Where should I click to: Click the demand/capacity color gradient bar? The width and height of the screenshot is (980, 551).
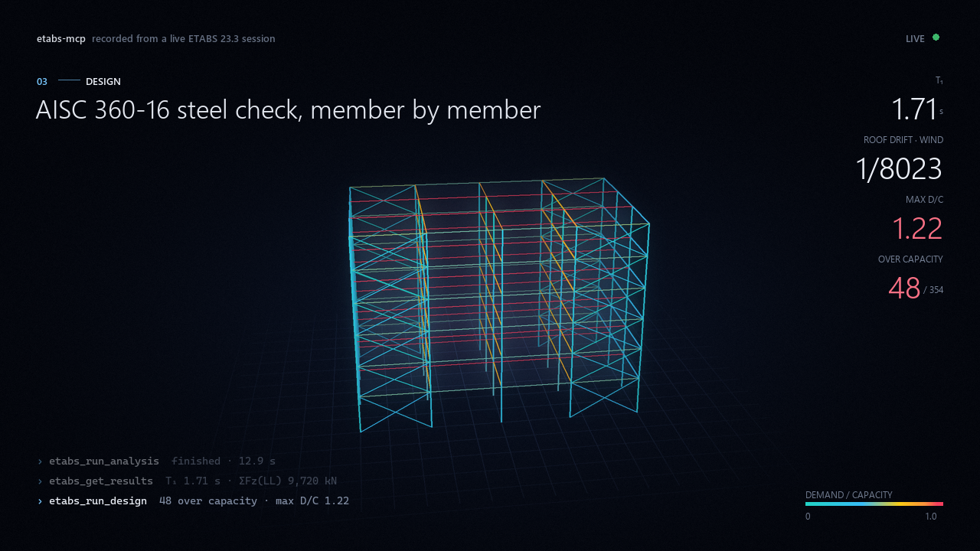coord(874,504)
